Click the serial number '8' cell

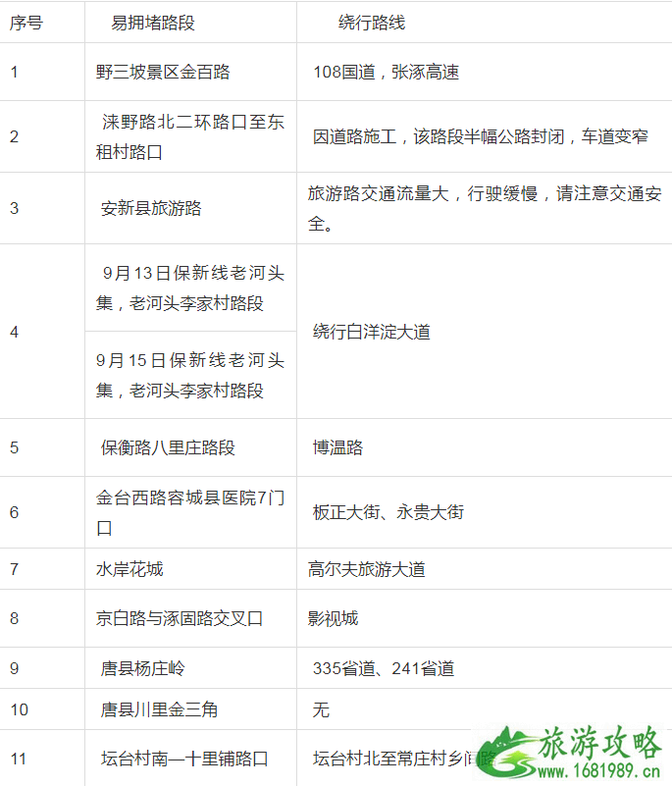point(42,618)
